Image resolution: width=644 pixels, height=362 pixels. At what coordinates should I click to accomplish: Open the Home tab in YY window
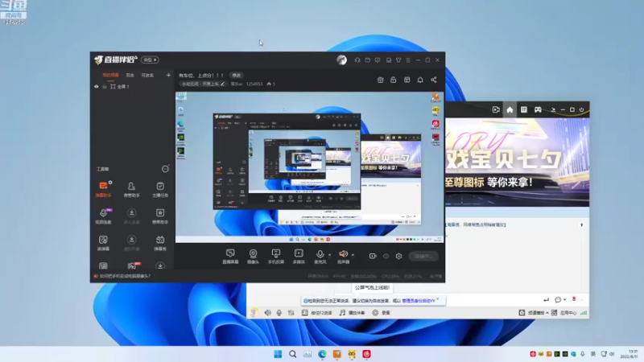[x=510, y=110]
